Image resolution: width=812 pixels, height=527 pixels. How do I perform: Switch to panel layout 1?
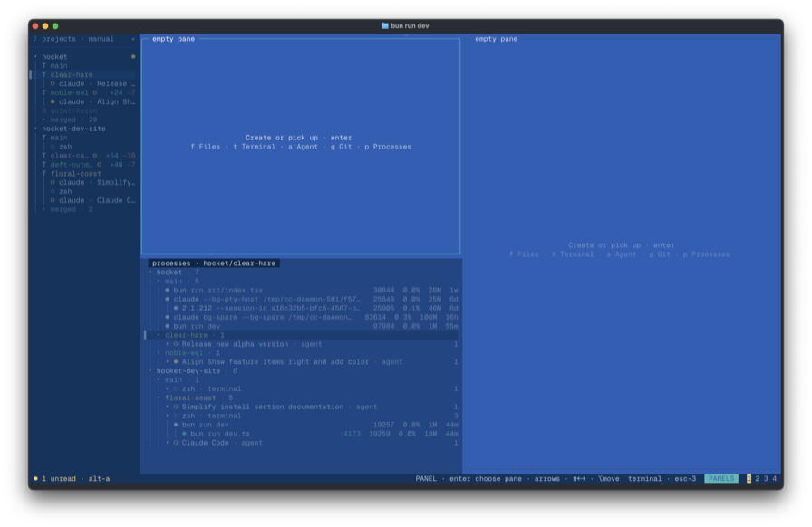click(749, 478)
